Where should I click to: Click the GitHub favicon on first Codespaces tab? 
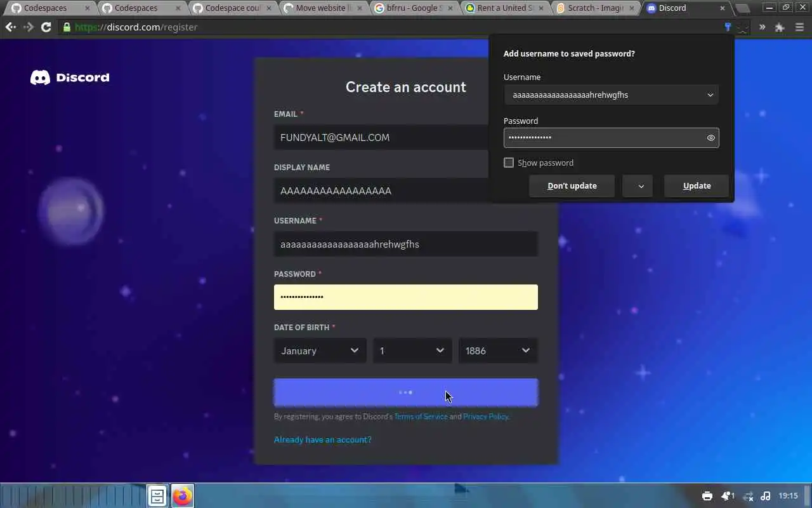point(16,8)
